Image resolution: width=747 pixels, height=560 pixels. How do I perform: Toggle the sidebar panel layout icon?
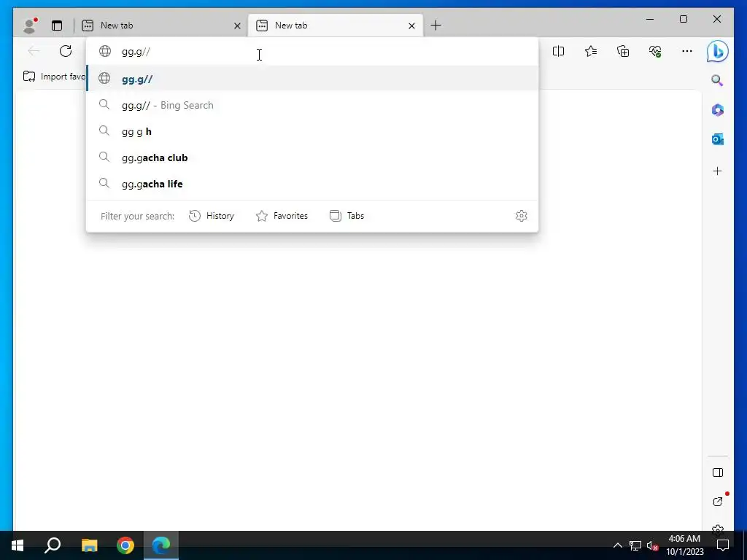(x=718, y=472)
